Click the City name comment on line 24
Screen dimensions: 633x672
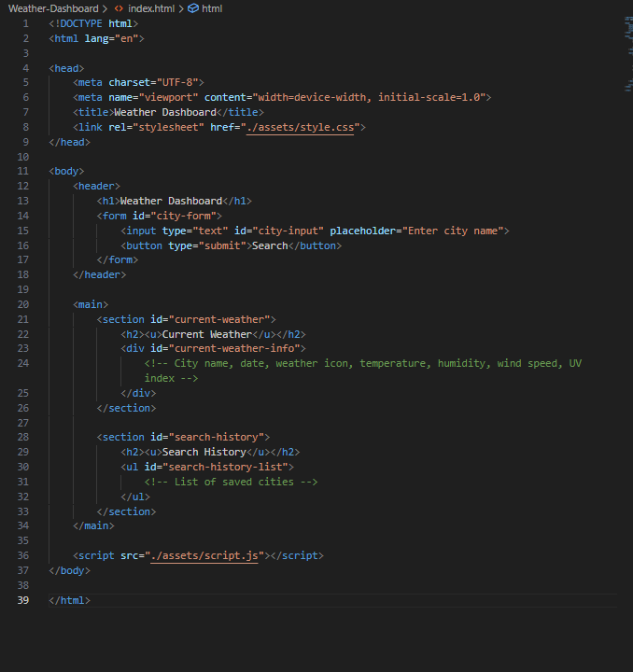[362, 371]
